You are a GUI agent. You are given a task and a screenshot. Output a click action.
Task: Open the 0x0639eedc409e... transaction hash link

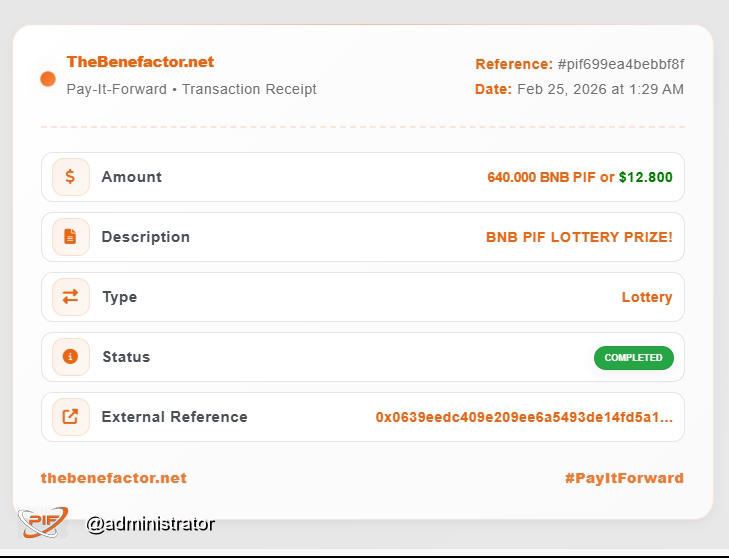524,417
